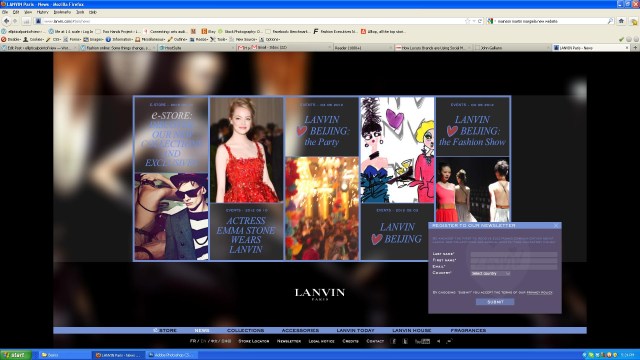Click the Email field in the newsletter form

coord(513,267)
